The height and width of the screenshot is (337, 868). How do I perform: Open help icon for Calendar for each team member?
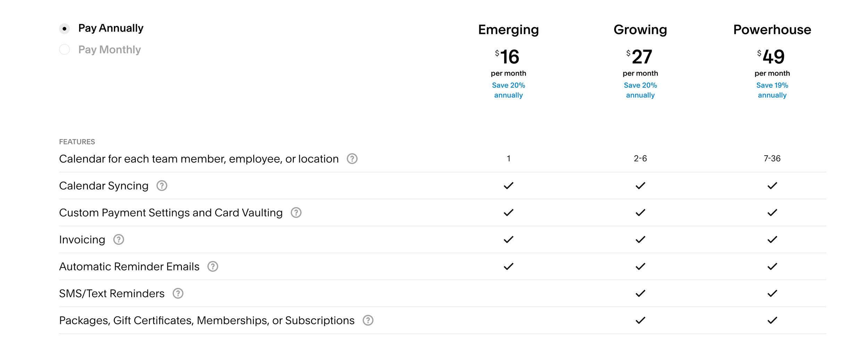352,159
